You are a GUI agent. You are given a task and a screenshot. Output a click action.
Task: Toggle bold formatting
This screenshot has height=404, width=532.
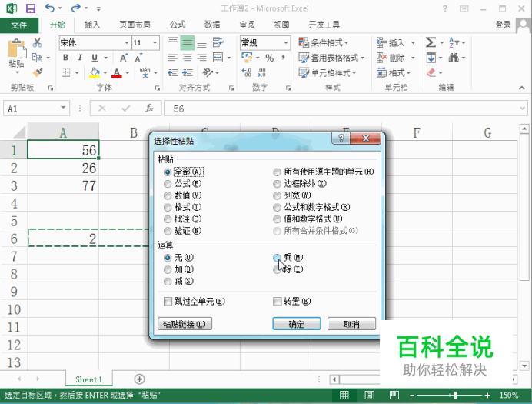point(65,58)
